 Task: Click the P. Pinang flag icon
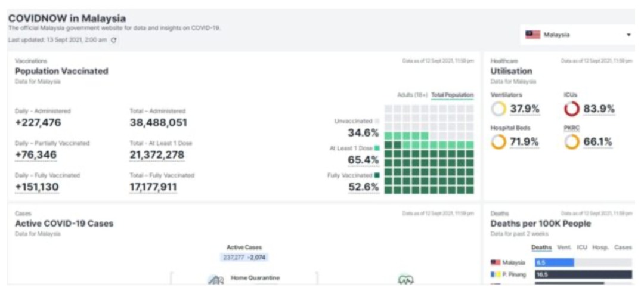pos(495,274)
